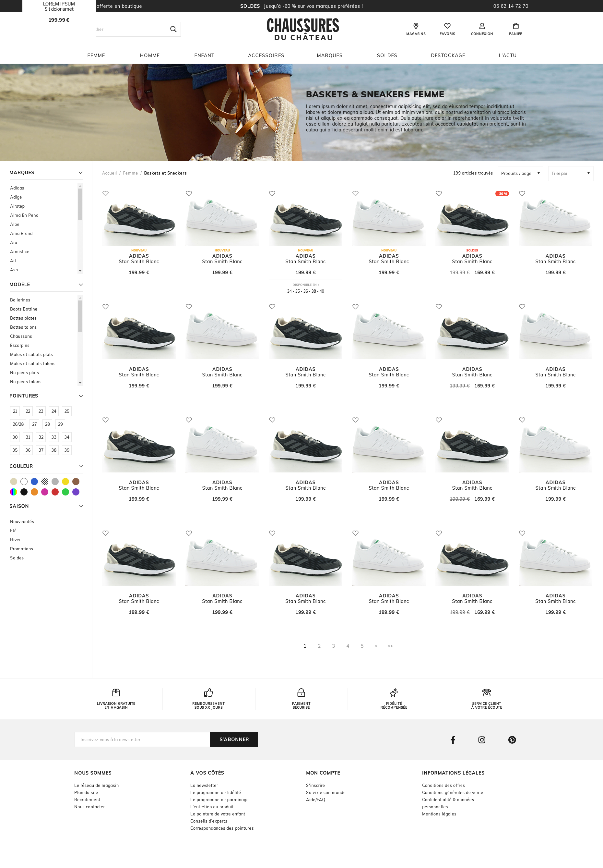Image resolution: width=603 pixels, height=868 pixels.
Task: Open the Pinterest icon in the footer
Action: tap(512, 740)
